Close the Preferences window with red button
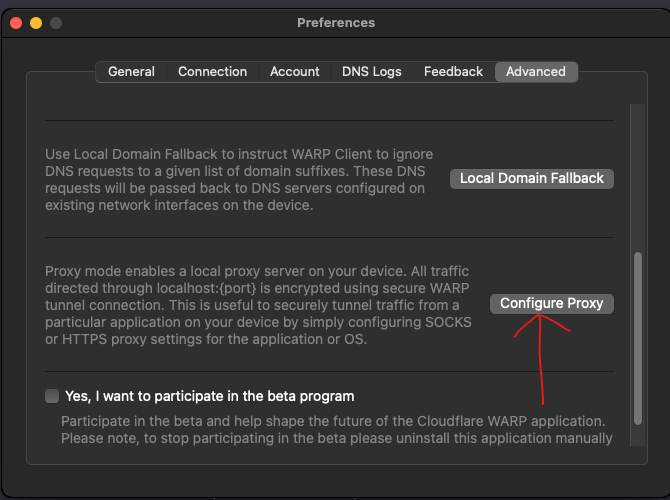The height and width of the screenshot is (500, 670). point(16,22)
